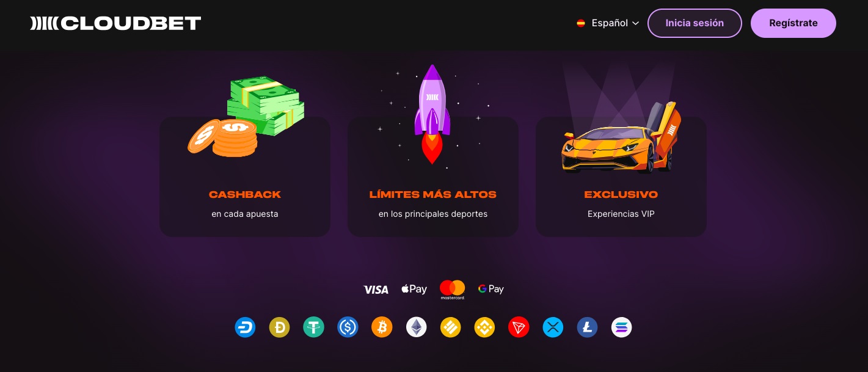Click the Apple Pay logo
The width and height of the screenshot is (868, 372).
point(414,289)
